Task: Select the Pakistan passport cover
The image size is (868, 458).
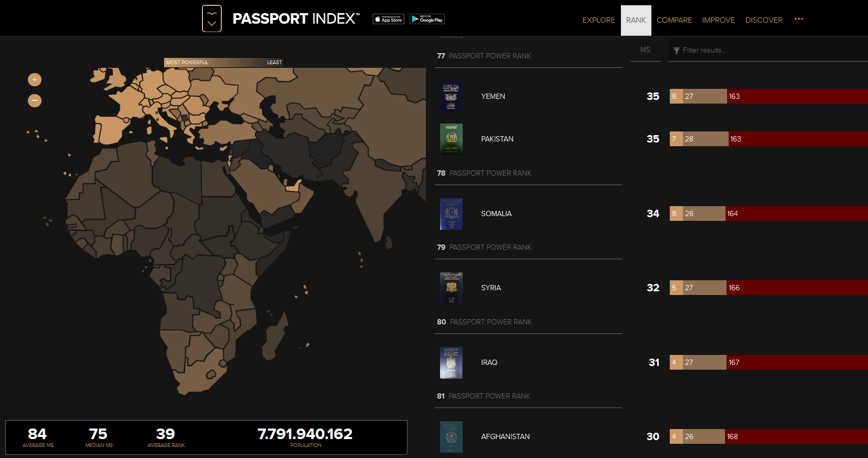Action: pos(451,139)
